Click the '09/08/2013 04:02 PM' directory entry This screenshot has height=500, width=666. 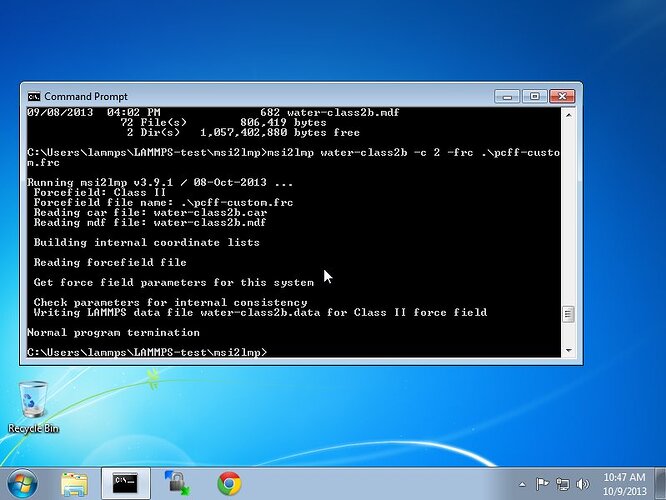[x=213, y=113]
